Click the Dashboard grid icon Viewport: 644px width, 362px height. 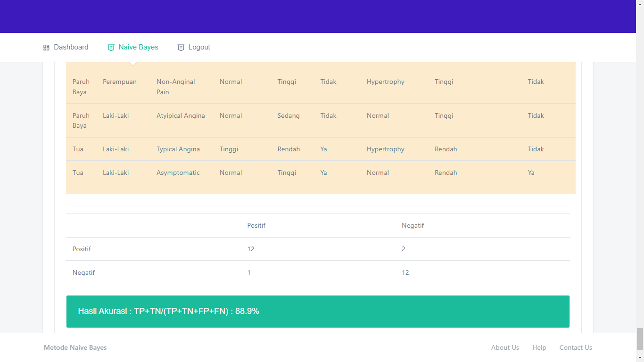(x=46, y=48)
